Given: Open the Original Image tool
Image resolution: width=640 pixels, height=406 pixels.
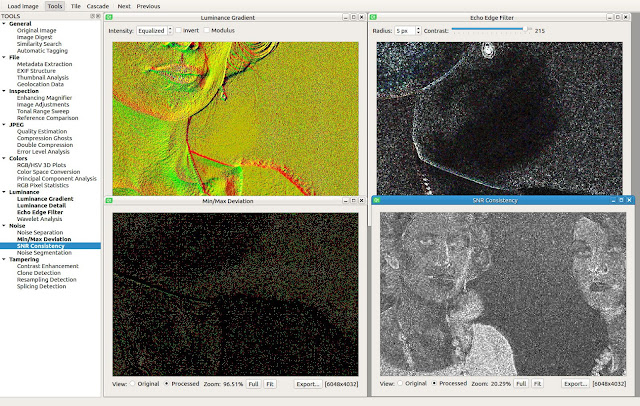Looking at the screenshot, I should (x=36, y=30).
